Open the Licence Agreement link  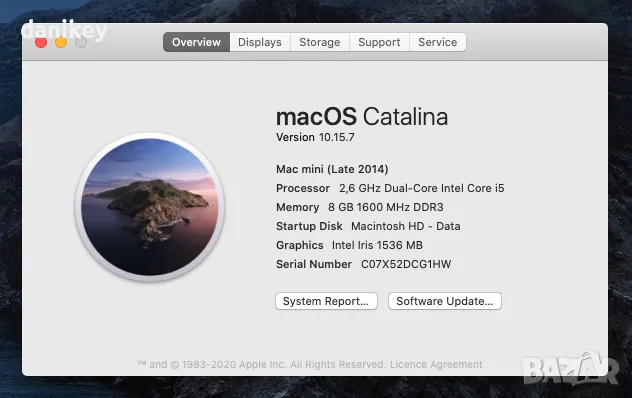(x=436, y=365)
